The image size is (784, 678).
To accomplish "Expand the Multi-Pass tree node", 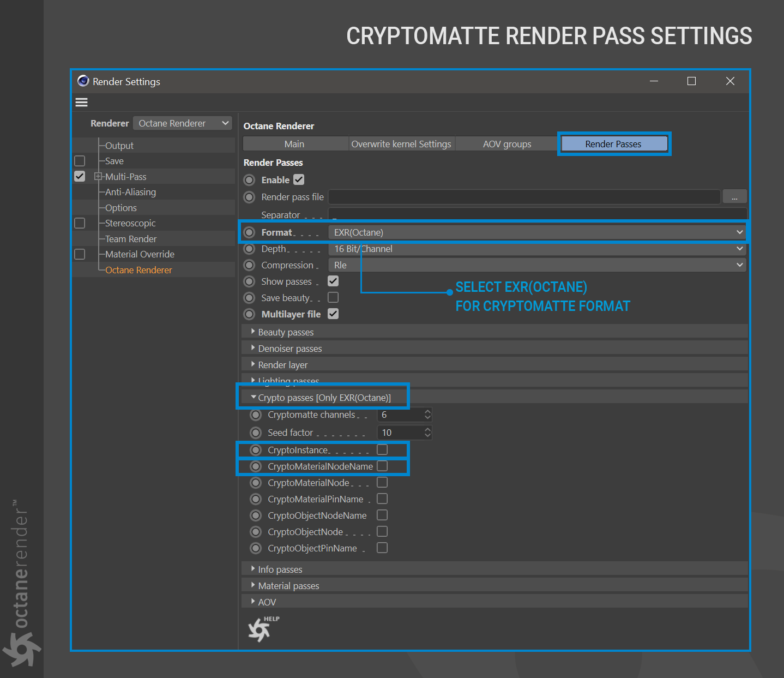I will [98, 176].
